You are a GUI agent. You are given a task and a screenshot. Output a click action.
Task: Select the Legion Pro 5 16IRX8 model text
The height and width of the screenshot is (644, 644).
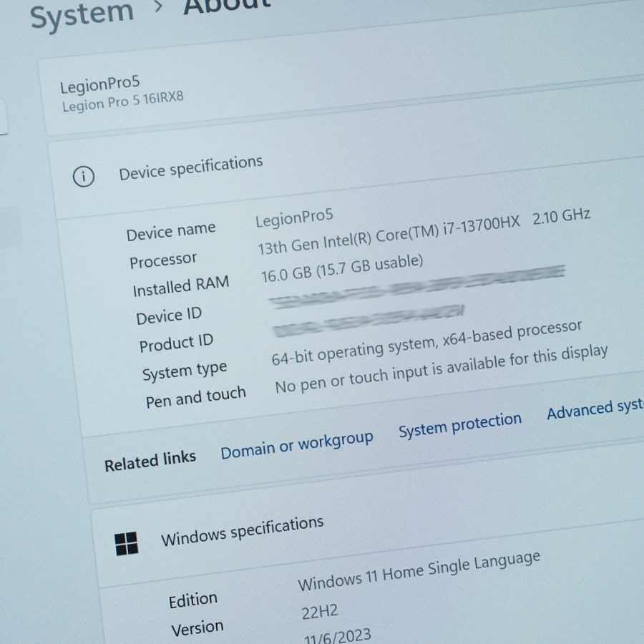(123, 102)
